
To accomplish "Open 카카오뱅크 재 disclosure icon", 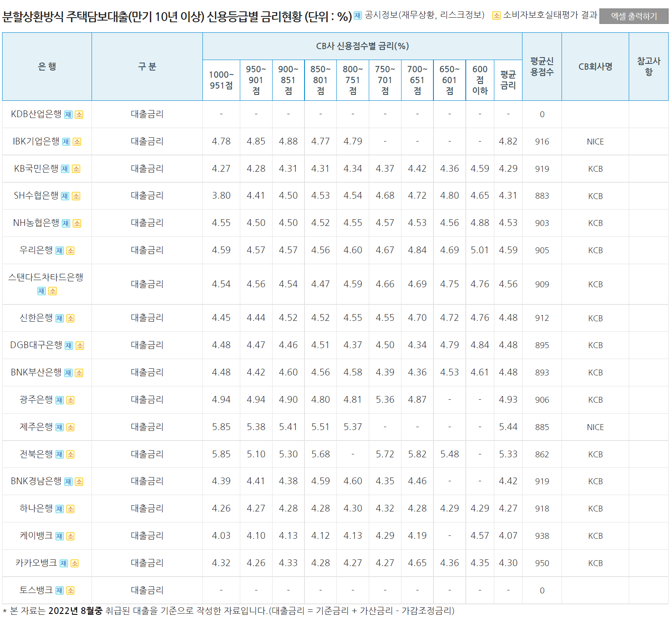I will pyautogui.click(x=64, y=564).
